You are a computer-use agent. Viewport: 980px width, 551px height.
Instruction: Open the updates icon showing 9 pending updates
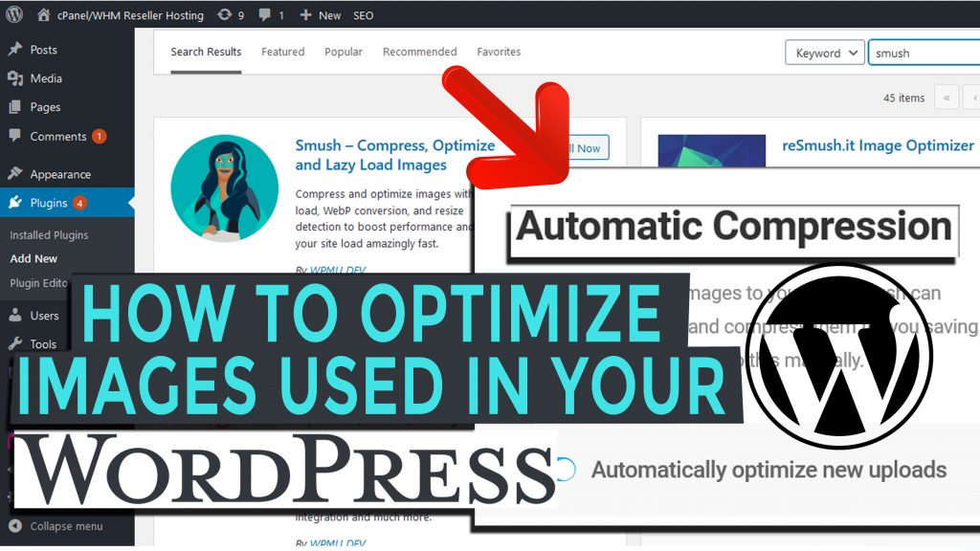tap(232, 14)
